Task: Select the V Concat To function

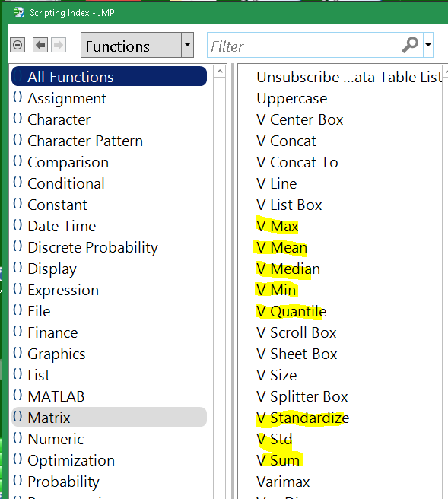Action: (297, 162)
